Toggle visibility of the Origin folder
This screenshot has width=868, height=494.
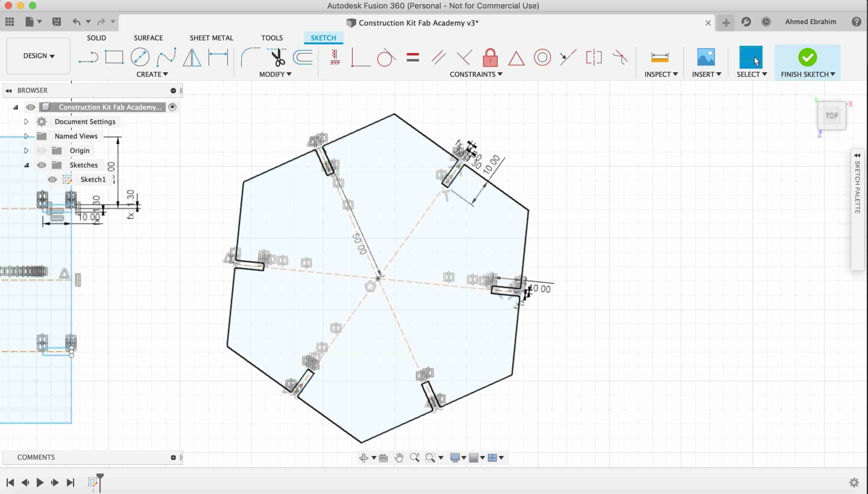[x=41, y=150]
